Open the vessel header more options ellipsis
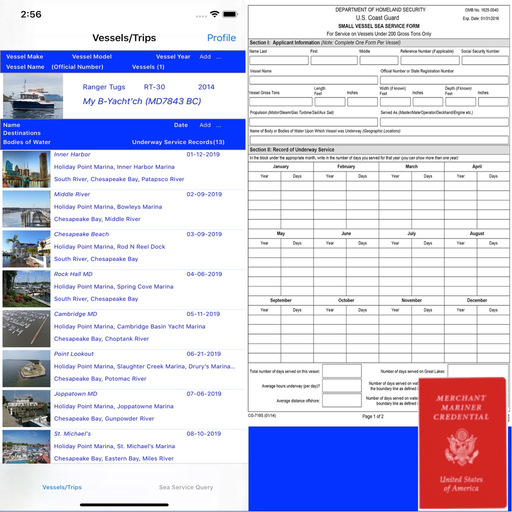The image size is (512, 512). point(219,57)
